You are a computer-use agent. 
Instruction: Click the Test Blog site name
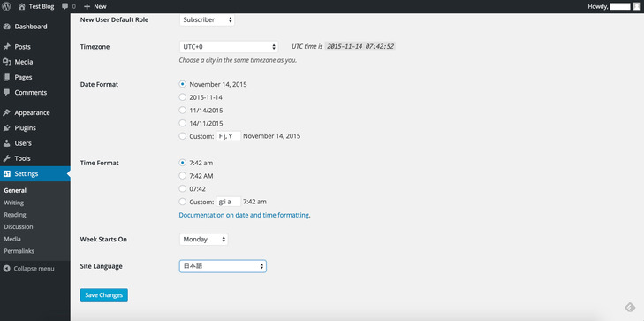pyautogui.click(x=42, y=6)
